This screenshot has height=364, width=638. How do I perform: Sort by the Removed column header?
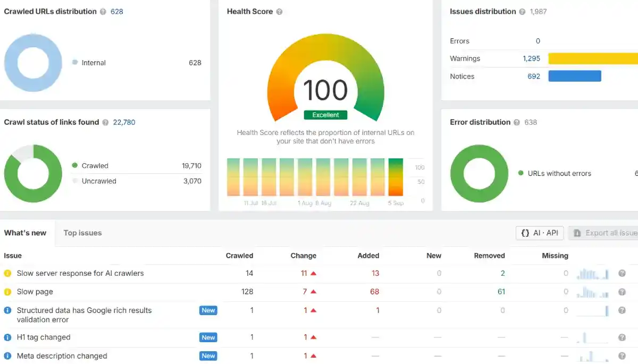click(x=490, y=256)
